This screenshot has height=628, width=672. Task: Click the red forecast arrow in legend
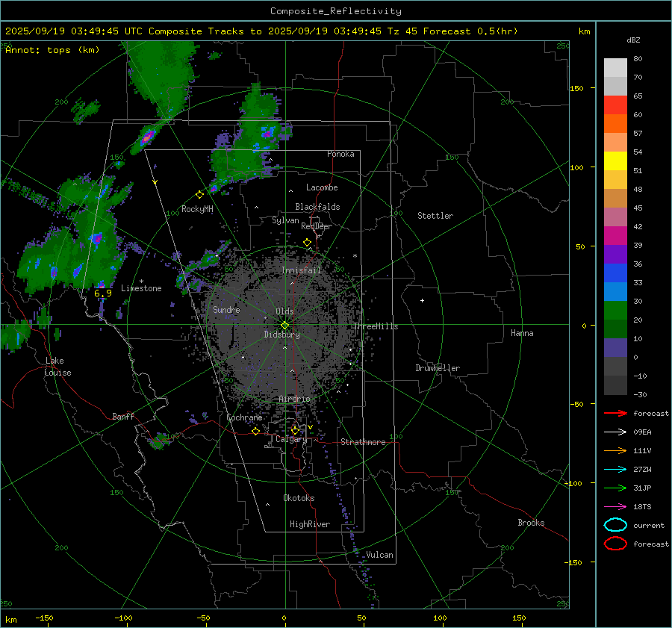[x=615, y=413]
